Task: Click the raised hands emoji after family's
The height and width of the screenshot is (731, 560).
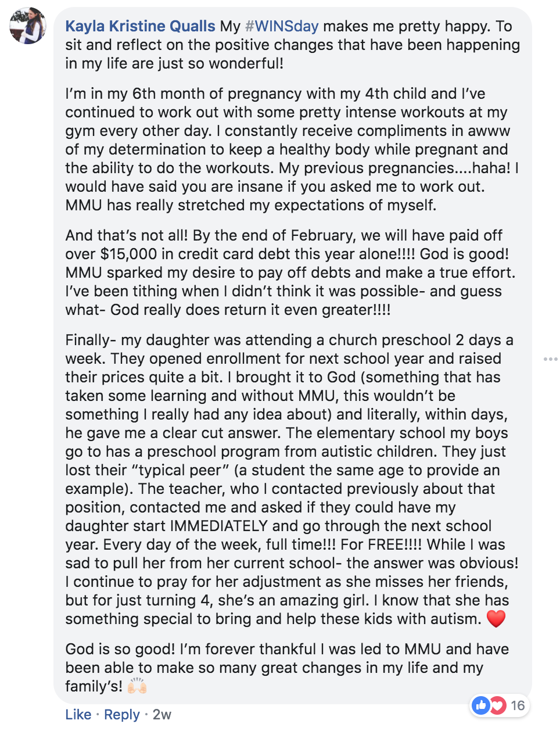Action: point(137,686)
